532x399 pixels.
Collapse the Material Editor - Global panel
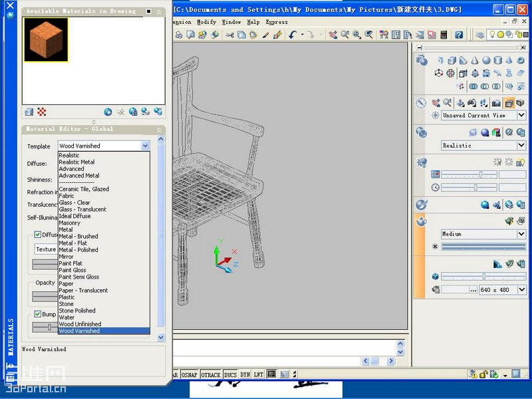coord(159,130)
